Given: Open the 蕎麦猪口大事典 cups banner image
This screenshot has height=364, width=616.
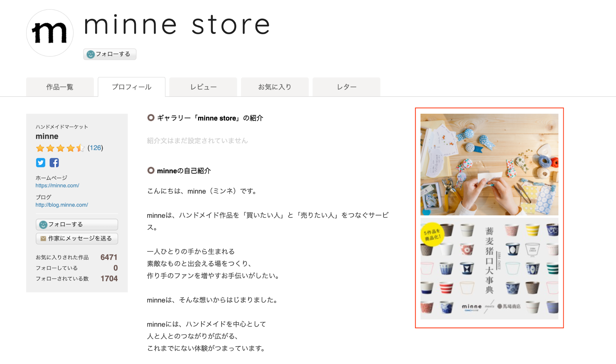Looking at the screenshot, I should point(489,269).
